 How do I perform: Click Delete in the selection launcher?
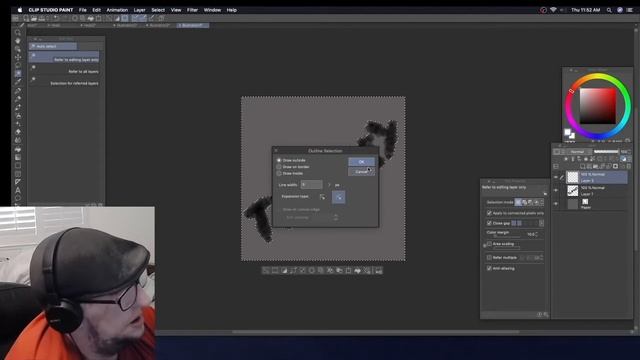click(311, 270)
